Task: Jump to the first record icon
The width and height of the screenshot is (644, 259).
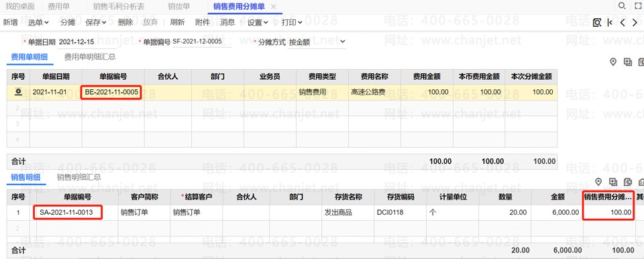Action: 610,23
